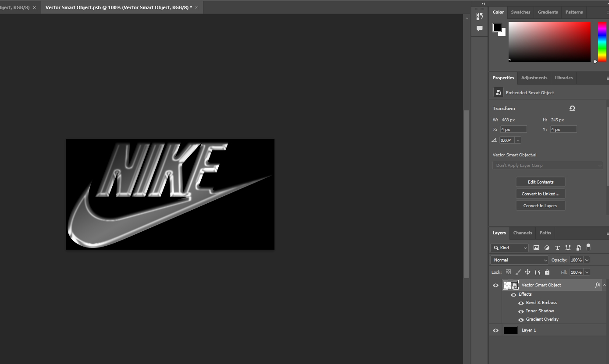Click the white background color swatch

click(503, 33)
